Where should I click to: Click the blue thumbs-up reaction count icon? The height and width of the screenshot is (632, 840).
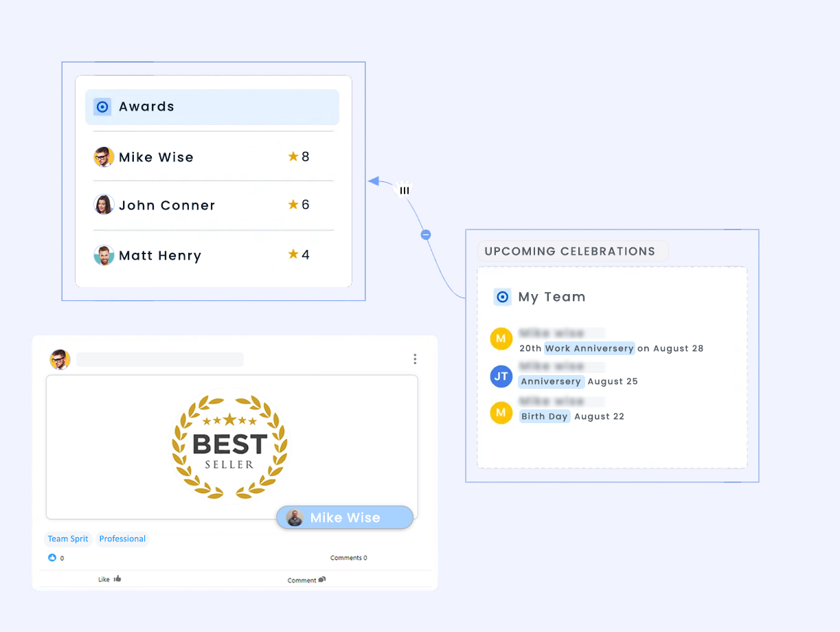coord(52,558)
